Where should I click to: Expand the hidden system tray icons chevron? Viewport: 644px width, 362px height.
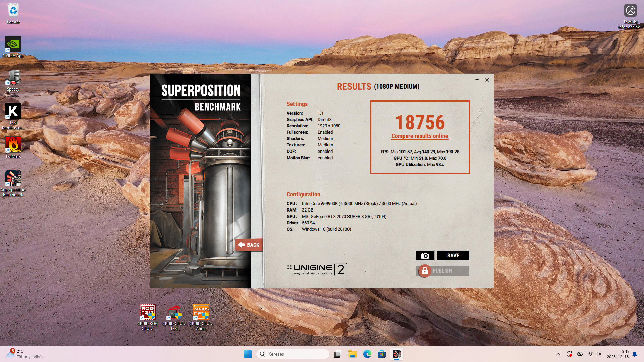point(558,354)
